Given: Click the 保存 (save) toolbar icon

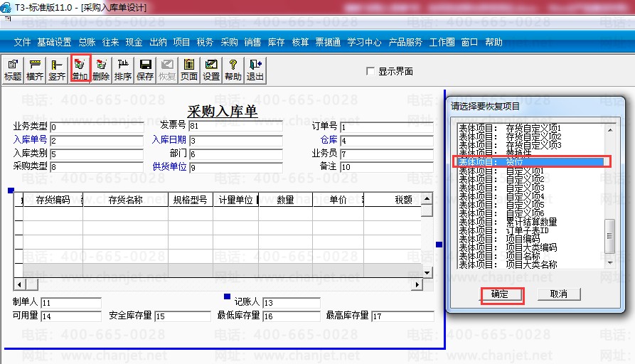Looking at the screenshot, I should click(145, 70).
